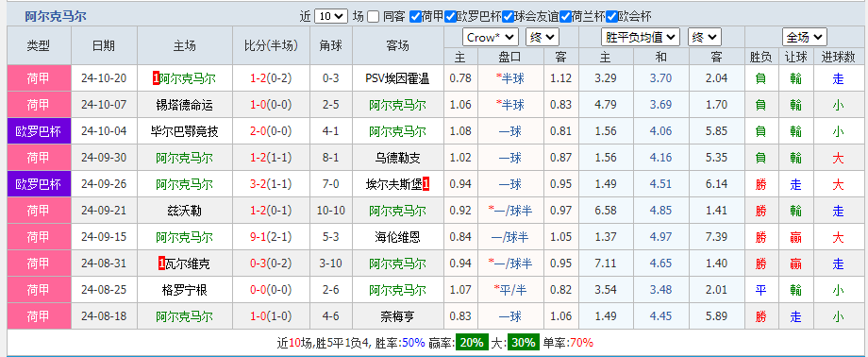
Task: Open 海伦维恩 team link
Action: point(397,237)
